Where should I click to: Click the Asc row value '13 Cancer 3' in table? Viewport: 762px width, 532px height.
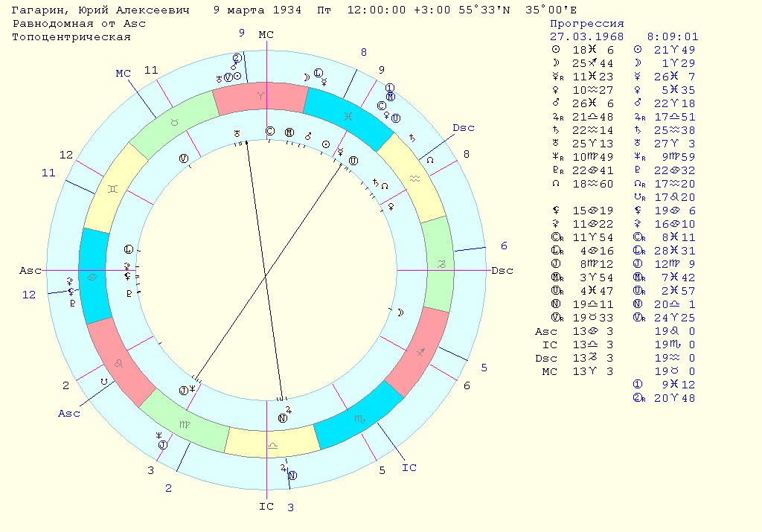(593, 331)
